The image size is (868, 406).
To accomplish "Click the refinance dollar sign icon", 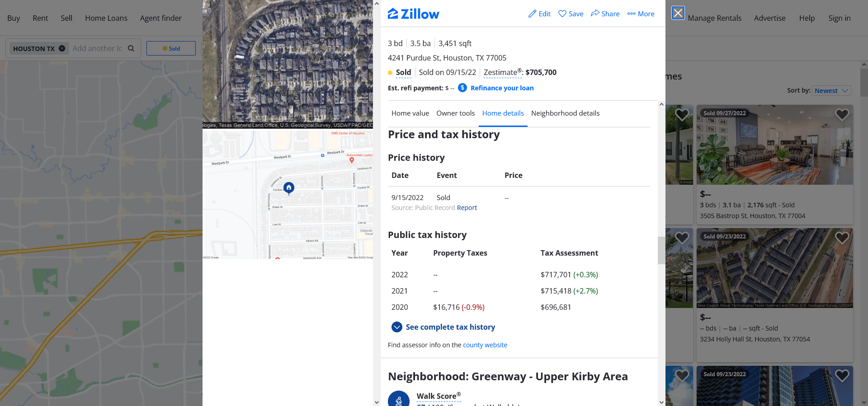I will (462, 88).
